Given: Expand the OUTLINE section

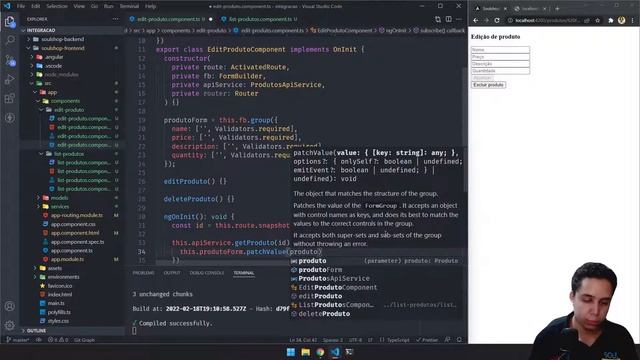Looking at the screenshot, I should click(x=36, y=331).
